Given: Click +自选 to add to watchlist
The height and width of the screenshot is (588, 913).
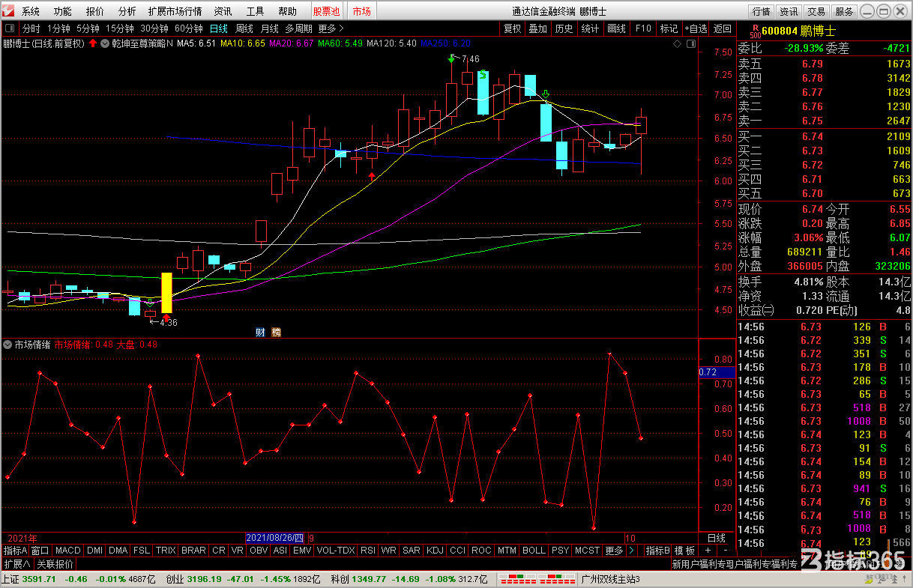Looking at the screenshot, I should (696, 28).
